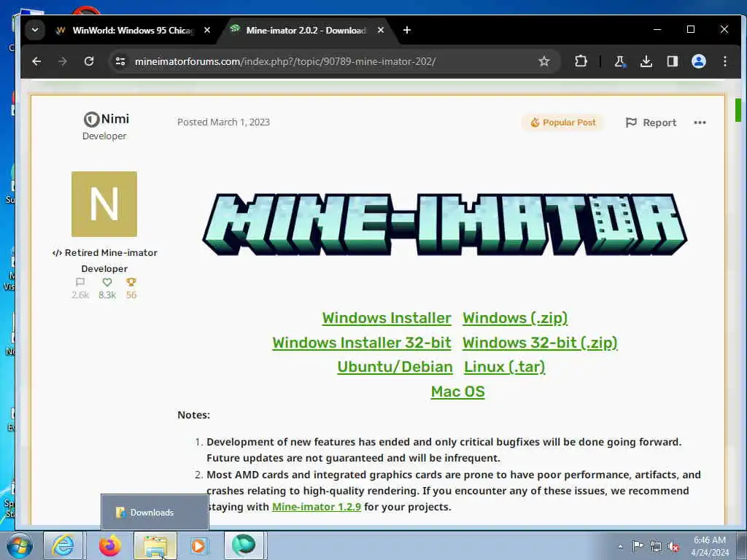Bookmark this page with the star icon

544,61
